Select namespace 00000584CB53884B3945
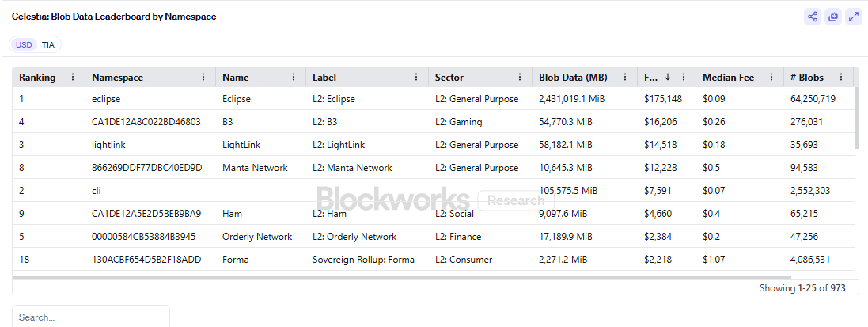868x327 pixels. coord(144,237)
